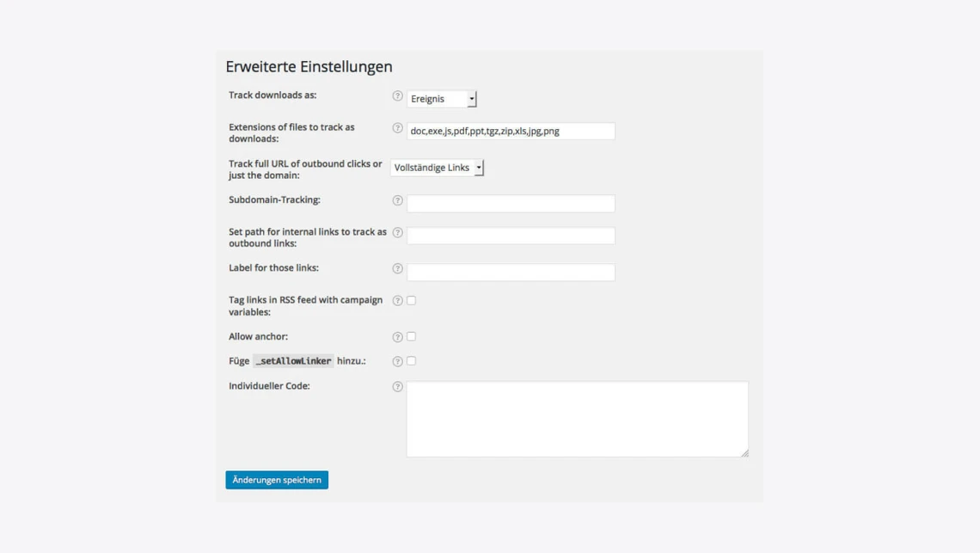Click help icon beside Label for those links
The width and height of the screenshot is (980, 553).
pos(397,268)
